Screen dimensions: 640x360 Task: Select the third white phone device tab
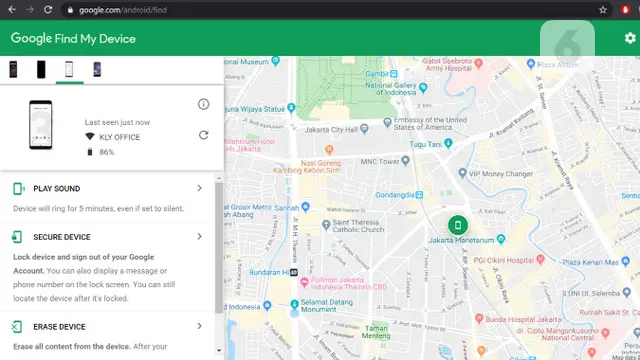click(x=69, y=69)
